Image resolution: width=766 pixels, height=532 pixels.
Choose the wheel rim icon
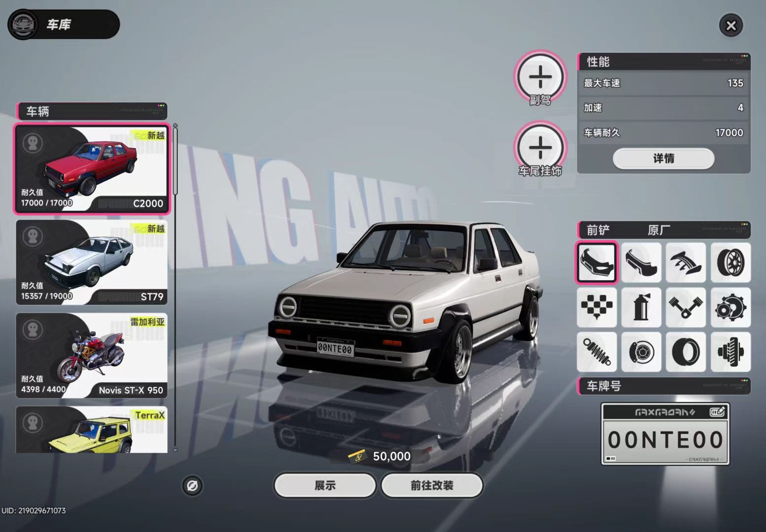[731, 262]
